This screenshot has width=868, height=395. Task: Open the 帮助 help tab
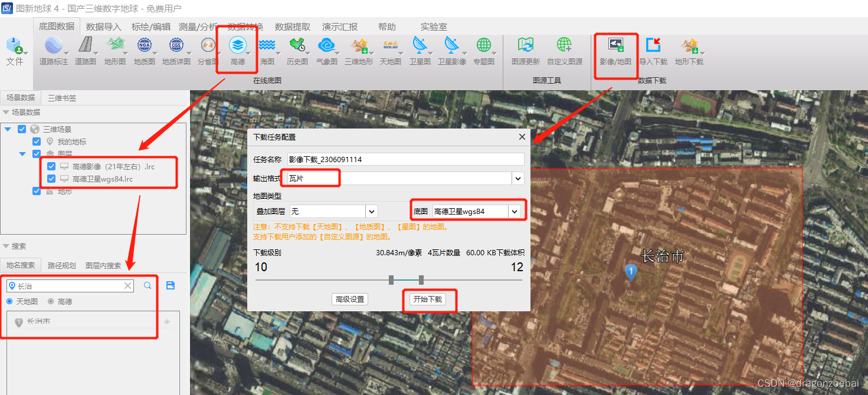click(387, 27)
